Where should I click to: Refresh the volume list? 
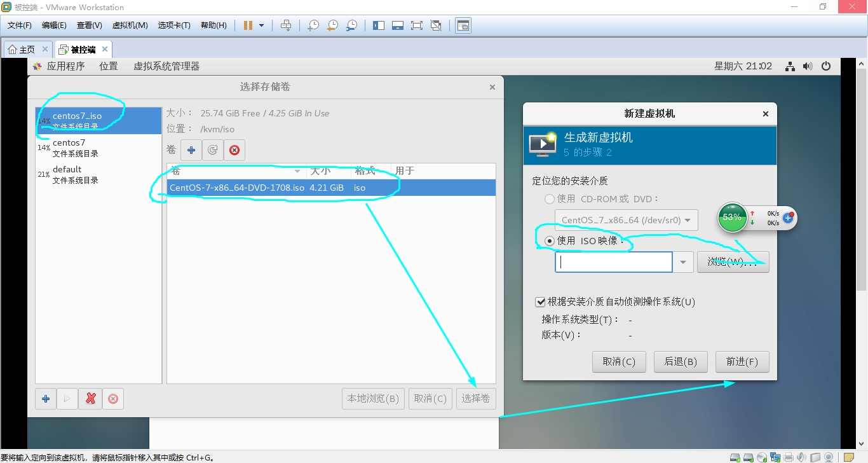(213, 150)
